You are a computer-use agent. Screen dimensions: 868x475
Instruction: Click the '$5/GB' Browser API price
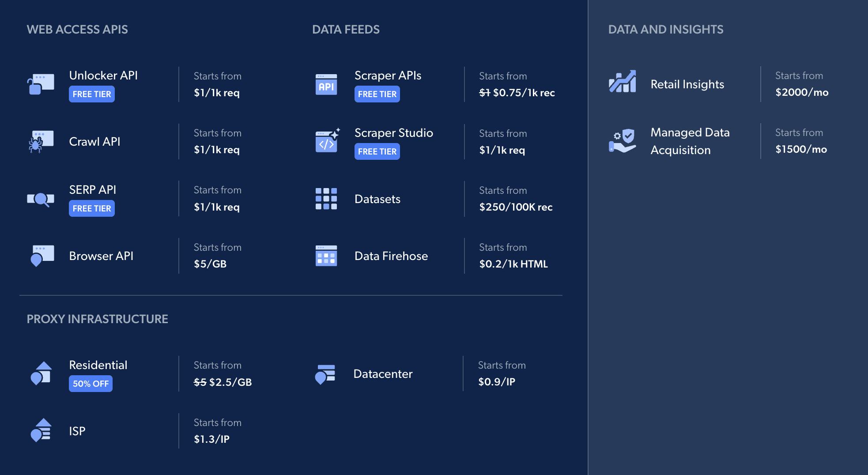coord(210,264)
